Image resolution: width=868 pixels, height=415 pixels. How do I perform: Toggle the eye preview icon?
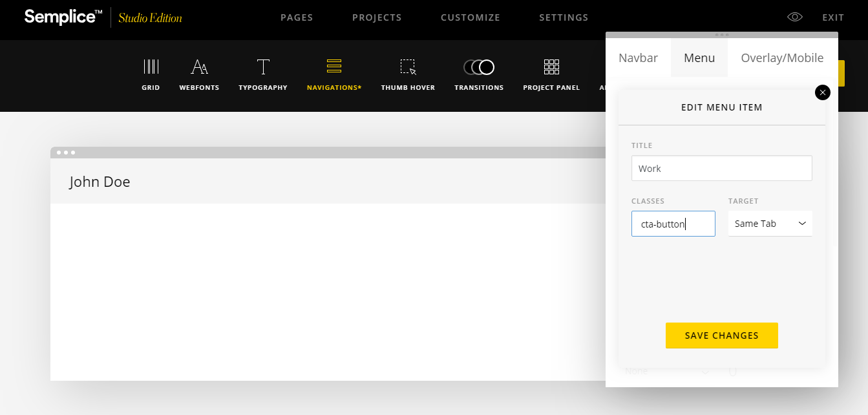[x=794, y=17]
